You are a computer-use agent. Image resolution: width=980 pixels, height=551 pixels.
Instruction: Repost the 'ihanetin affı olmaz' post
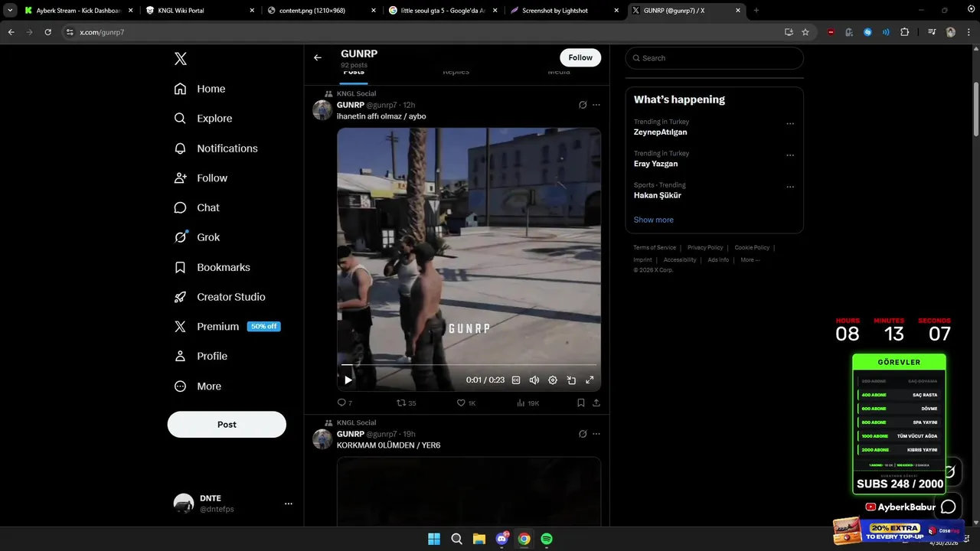click(407, 403)
